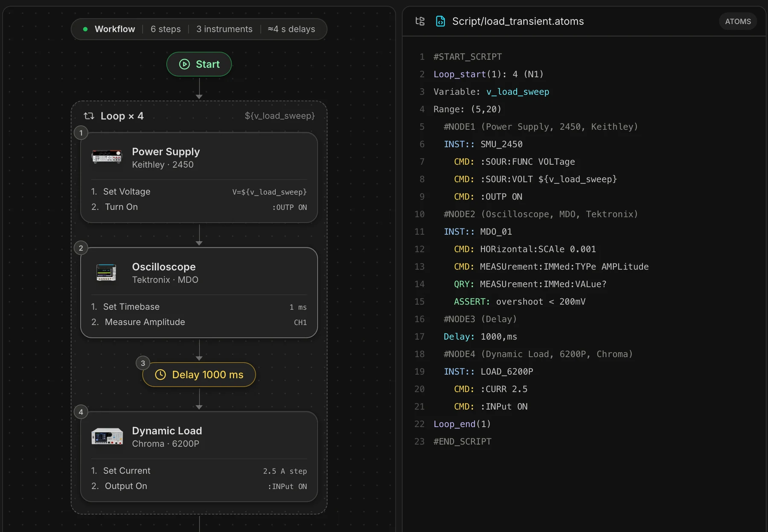Click the Loop × 4 header

122,116
